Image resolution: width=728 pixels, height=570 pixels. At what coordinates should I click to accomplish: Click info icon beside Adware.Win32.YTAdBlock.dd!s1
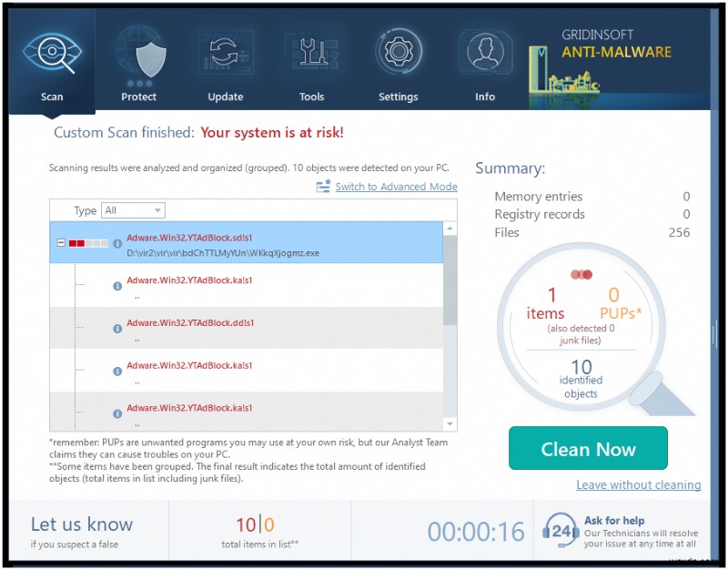point(117,330)
